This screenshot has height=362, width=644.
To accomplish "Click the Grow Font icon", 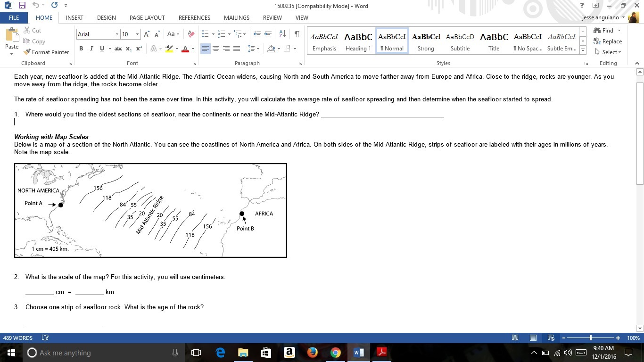I will pos(147,34).
